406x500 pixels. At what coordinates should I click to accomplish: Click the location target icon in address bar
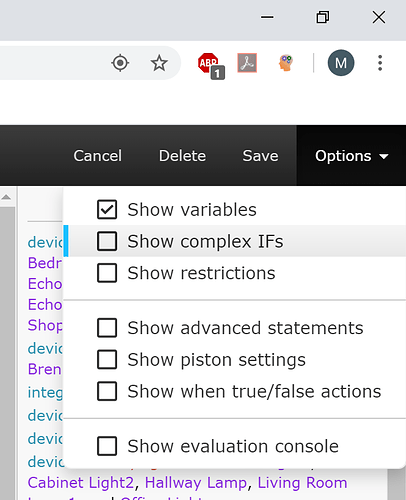click(x=120, y=63)
